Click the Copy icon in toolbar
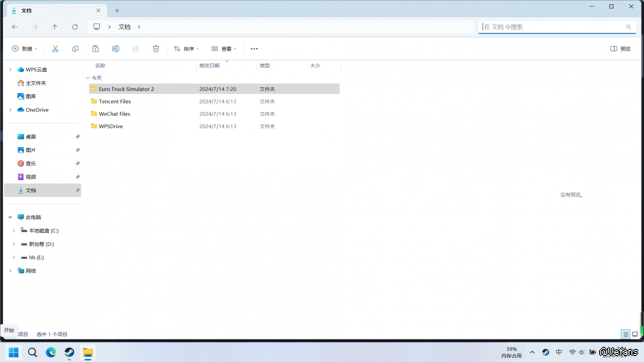Screen dimensions: 644x362 click(x=75, y=49)
